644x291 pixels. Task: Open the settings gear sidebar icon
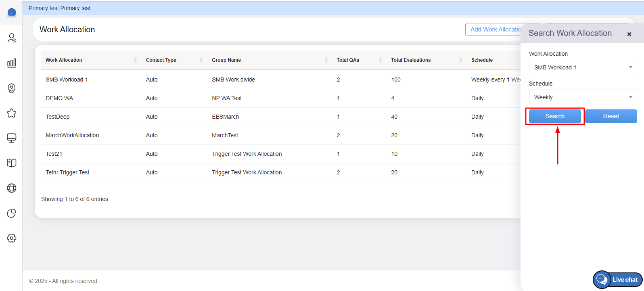coord(12,238)
